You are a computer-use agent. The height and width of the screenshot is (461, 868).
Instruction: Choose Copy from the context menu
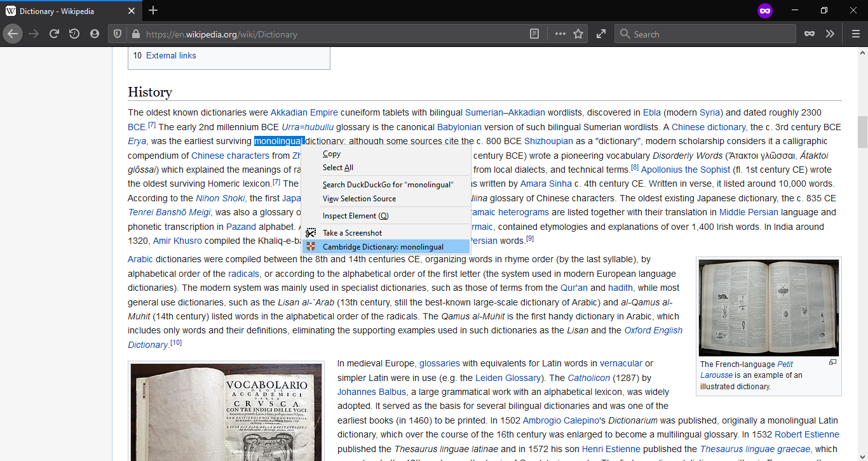pyautogui.click(x=386, y=154)
